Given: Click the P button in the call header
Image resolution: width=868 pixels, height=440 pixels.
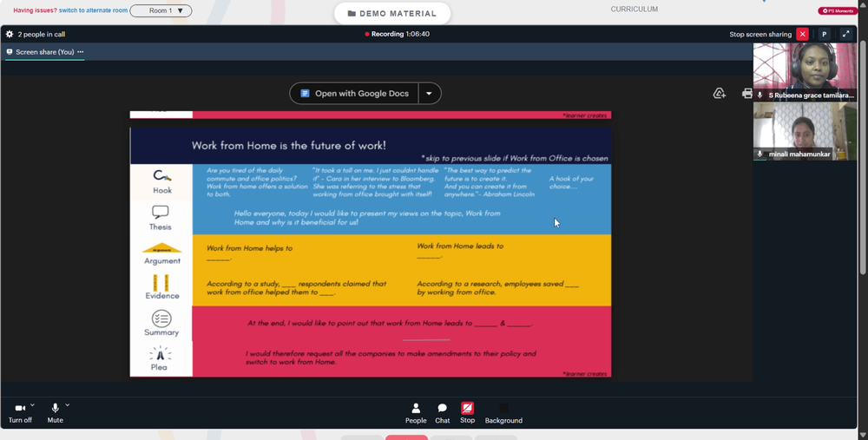Looking at the screenshot, I should (x=825, y=35).
